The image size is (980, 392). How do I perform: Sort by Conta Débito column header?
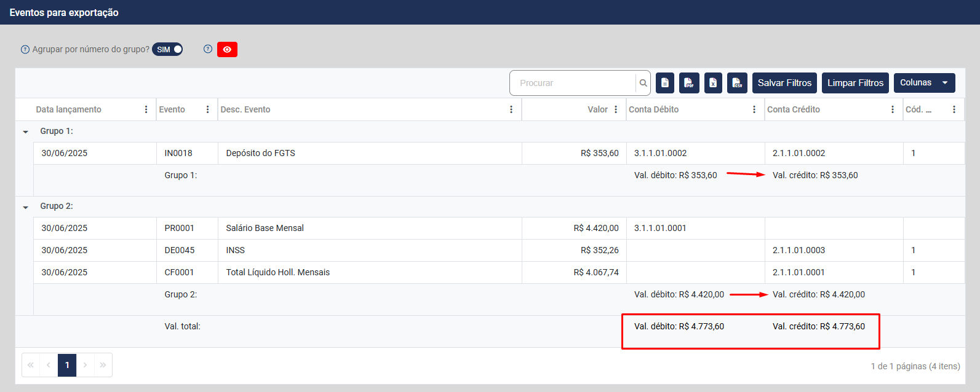(653, 109)
